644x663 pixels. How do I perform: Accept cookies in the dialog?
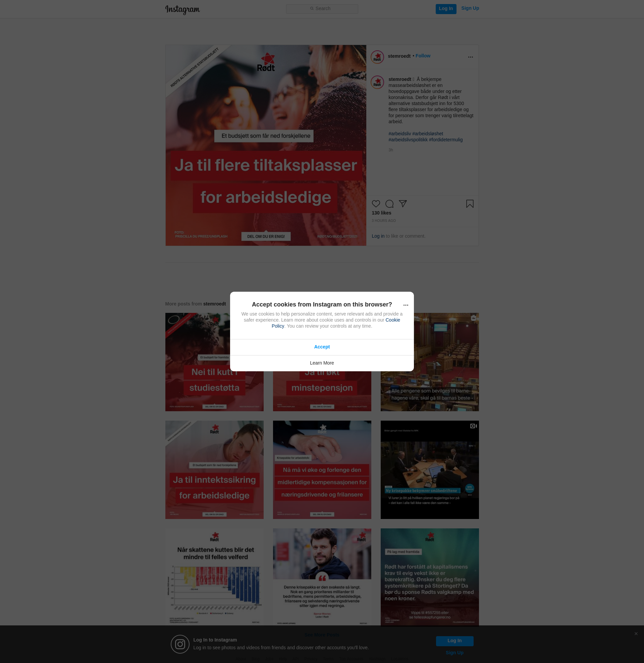[x=322, y=347]
